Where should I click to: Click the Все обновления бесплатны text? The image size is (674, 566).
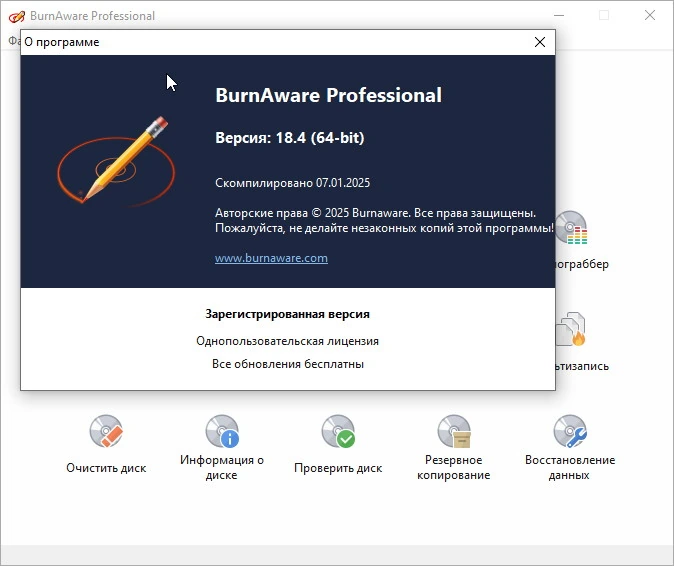click(288, 364)
